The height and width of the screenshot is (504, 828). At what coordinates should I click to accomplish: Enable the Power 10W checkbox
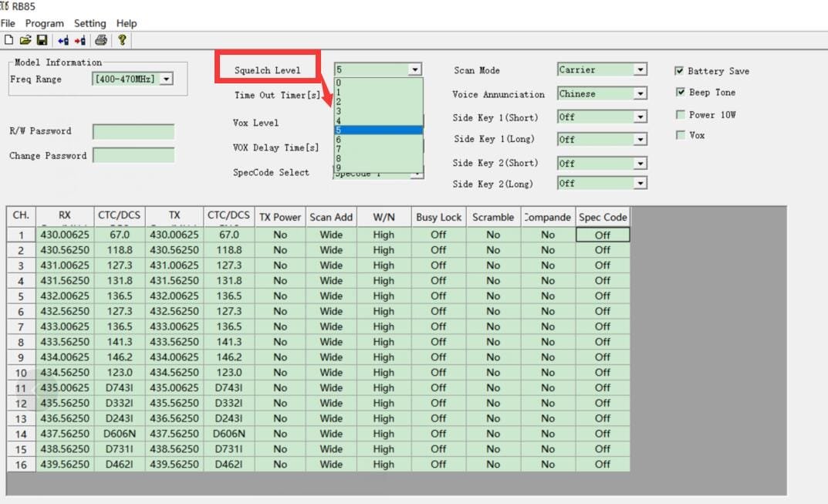click(680, 115)
